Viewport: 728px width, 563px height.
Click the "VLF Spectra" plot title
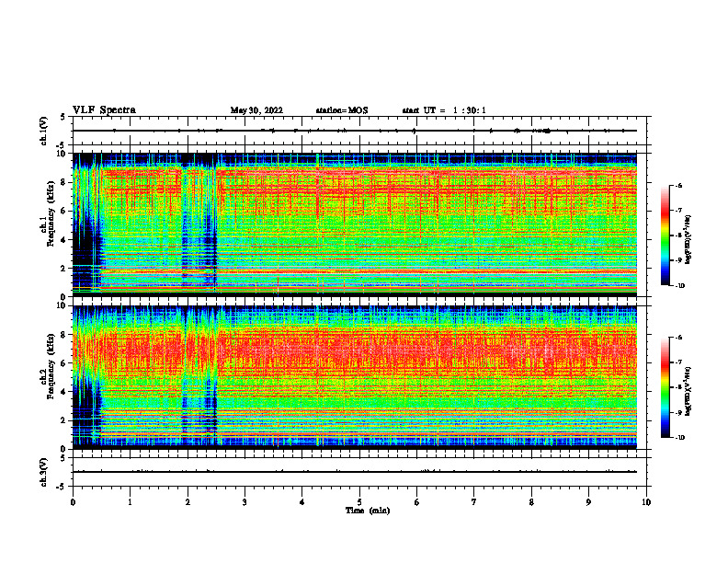pyautogui.click(x=104, y=109)
